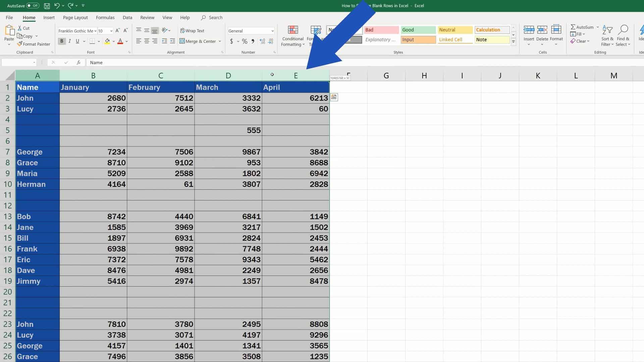Open the Fill Color swatch
The width and height of the screenshot is (644, 362).
pos(108,41)
